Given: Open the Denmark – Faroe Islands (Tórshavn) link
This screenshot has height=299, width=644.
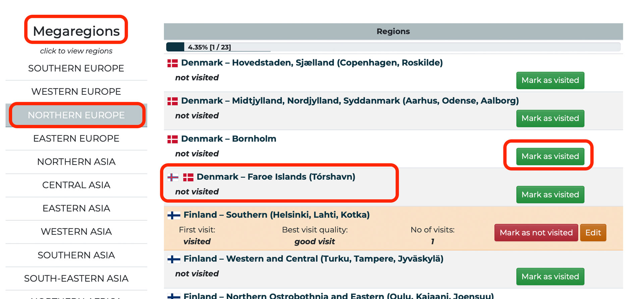Looking at the screenshot, I should pos(276,177).
